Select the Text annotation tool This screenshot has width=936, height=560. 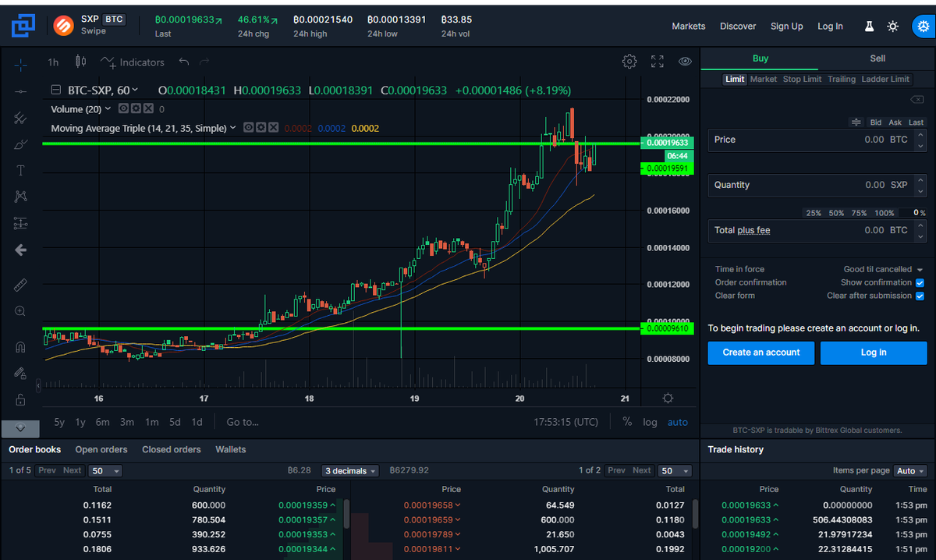pyautogui.click(x=21, y=170)
